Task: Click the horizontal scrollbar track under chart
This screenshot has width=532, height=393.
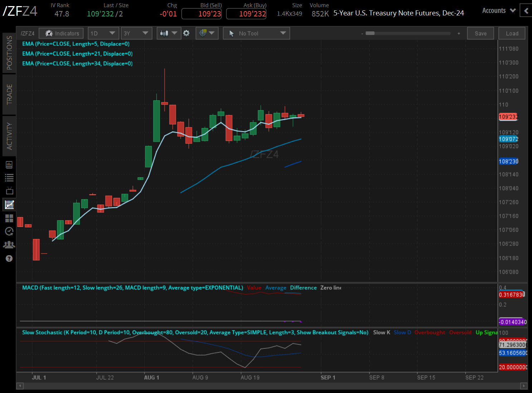Action: [x=272, y=386]
